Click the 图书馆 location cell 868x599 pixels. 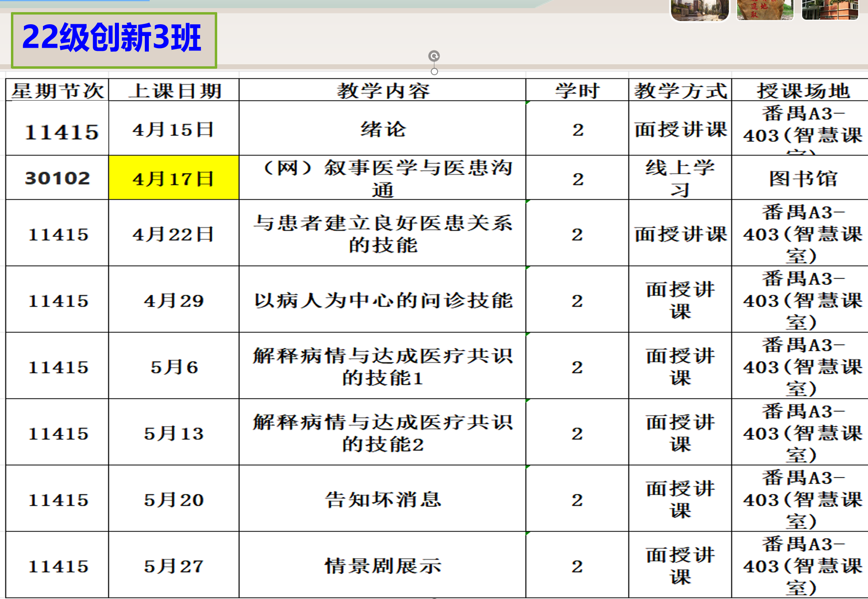click(x=802, y=178)
